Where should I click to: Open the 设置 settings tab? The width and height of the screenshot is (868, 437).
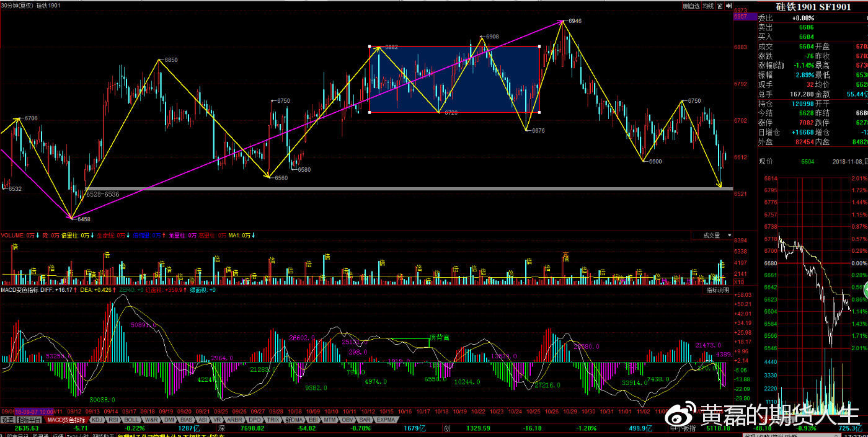pyautogui.click(x=7, y=420)
